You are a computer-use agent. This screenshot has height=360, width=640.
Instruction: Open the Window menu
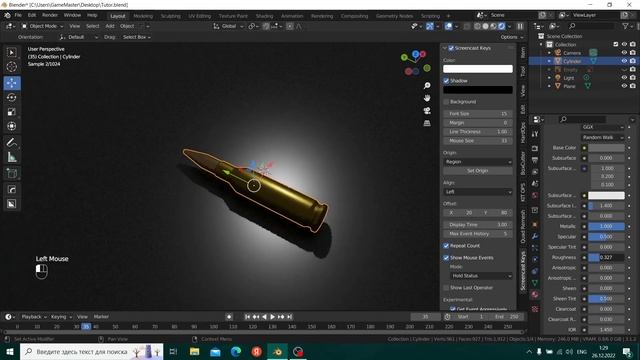pyautogui.click(x=72, y=16)
